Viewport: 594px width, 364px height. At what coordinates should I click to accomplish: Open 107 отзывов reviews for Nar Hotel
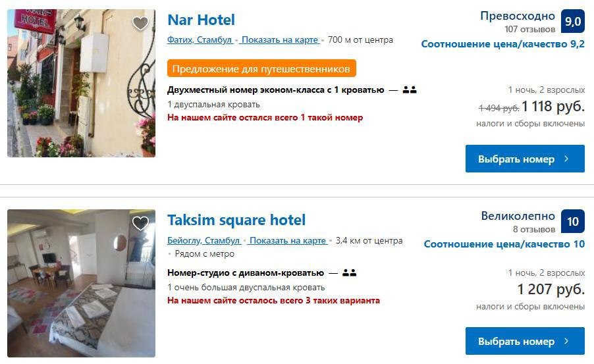tap(529, 29)
